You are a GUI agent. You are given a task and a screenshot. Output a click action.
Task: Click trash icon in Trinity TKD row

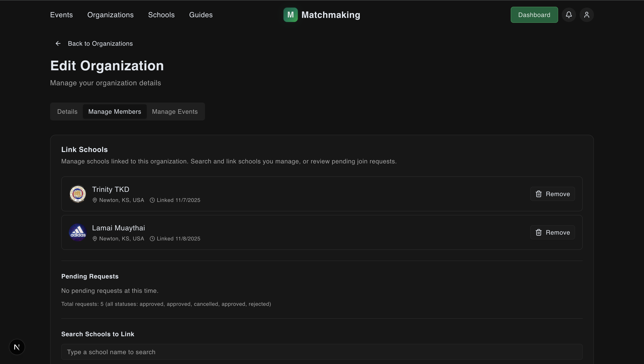pyautogui.click(x=538, y=194)
